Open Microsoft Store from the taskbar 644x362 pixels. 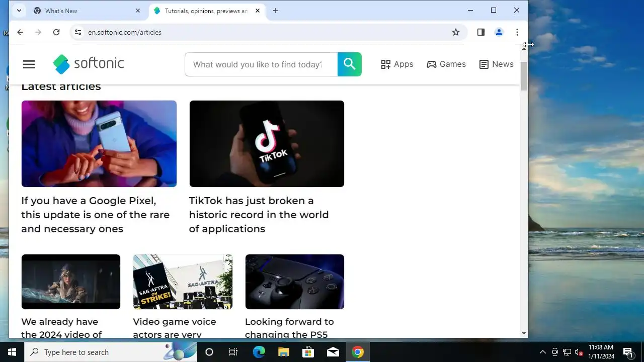(308, 352)
